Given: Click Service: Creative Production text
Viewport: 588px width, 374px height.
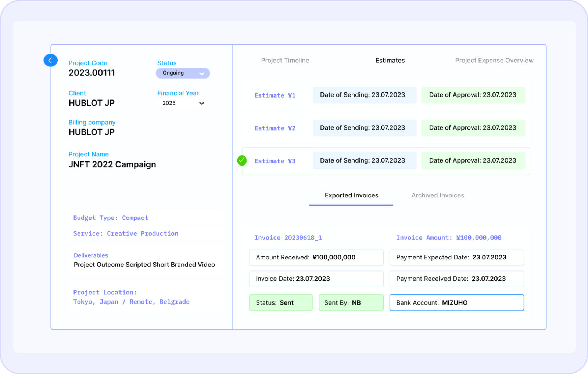Looking at the screenshot, I should [x=126, y=233].
